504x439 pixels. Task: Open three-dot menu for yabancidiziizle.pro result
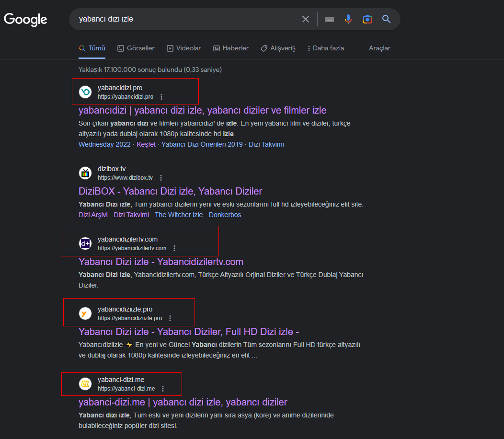tap(170, 318)
